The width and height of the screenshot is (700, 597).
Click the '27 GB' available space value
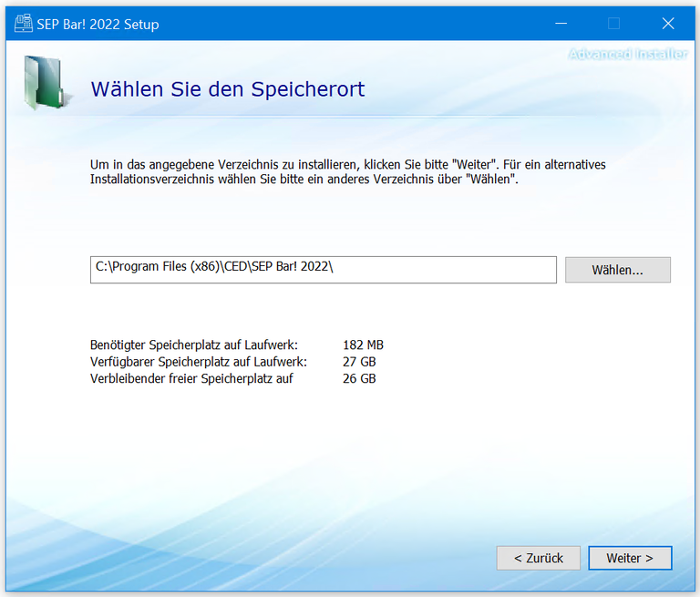click(359, 362)
